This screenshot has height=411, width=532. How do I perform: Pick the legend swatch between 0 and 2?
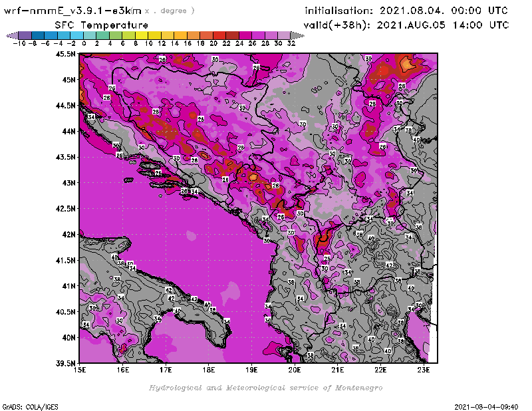point(90,35)
